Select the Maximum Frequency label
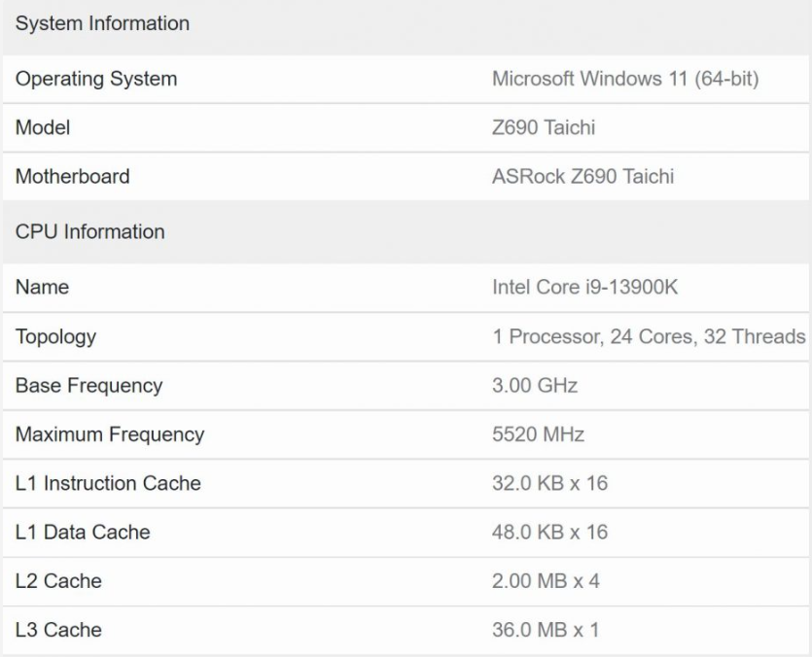Image resolution: width=812 pixels, height=657 pixels. click(110, 434)
